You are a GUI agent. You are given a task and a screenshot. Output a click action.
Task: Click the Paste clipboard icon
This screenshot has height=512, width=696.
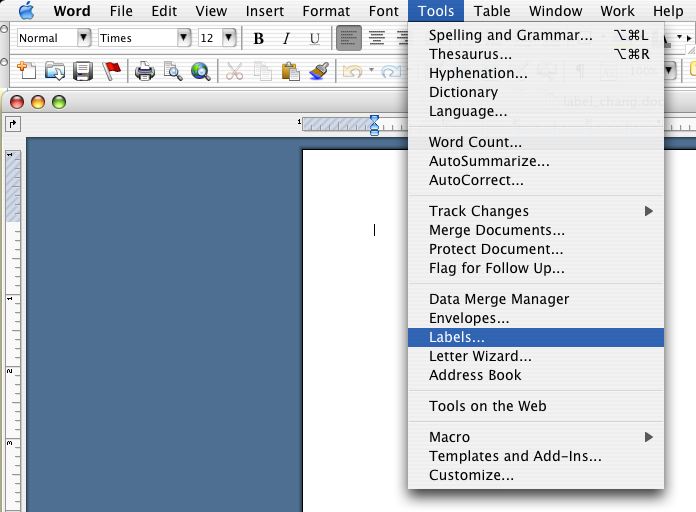(290, 71)
